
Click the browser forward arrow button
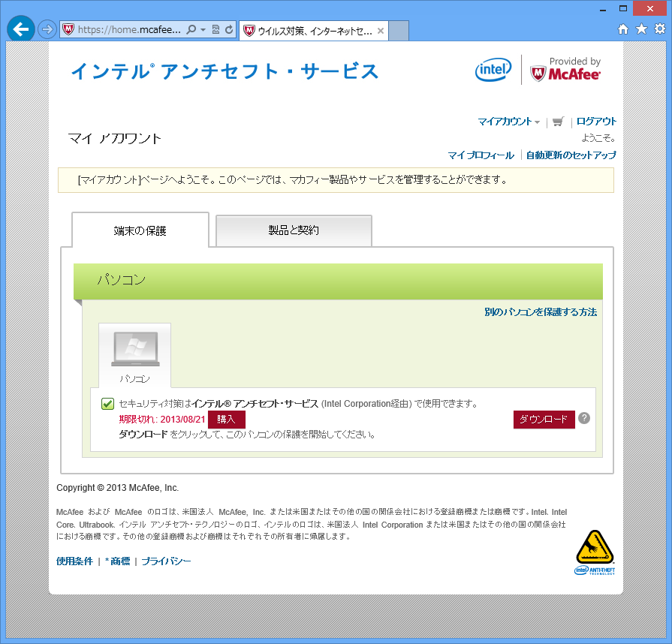(47, 29)
